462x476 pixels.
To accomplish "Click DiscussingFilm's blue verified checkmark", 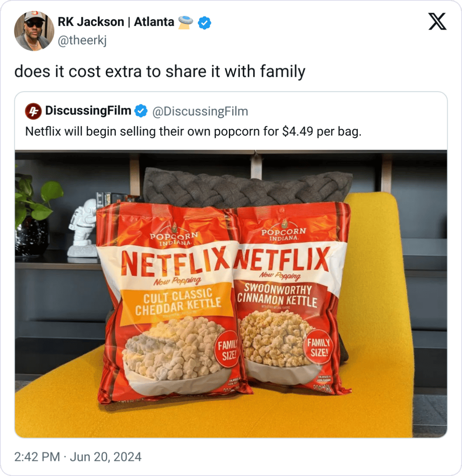I will coord(141,111).
